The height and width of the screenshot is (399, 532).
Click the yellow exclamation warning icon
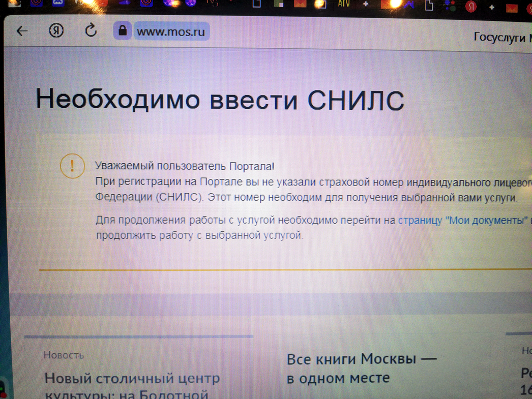(x=72, y=166)
